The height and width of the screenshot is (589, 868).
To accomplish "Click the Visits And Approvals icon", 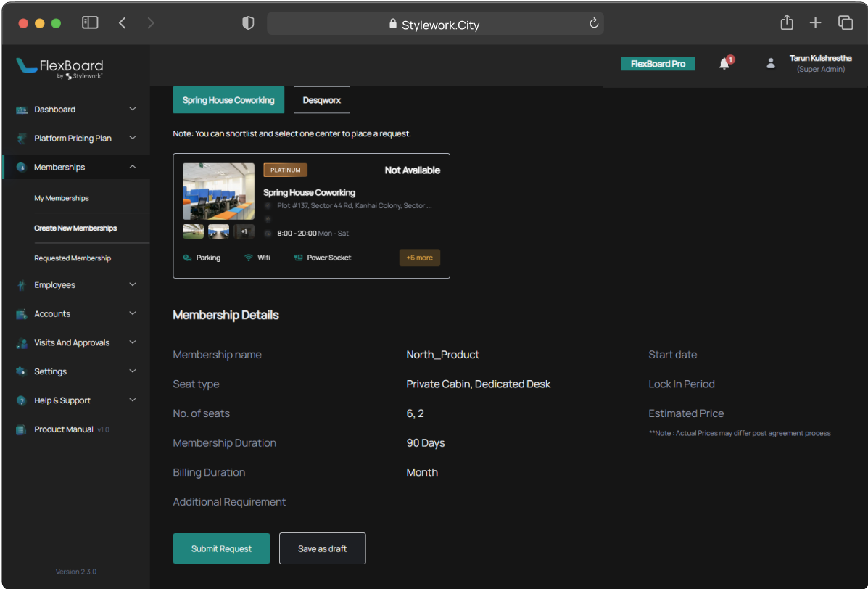I will 22,342.
